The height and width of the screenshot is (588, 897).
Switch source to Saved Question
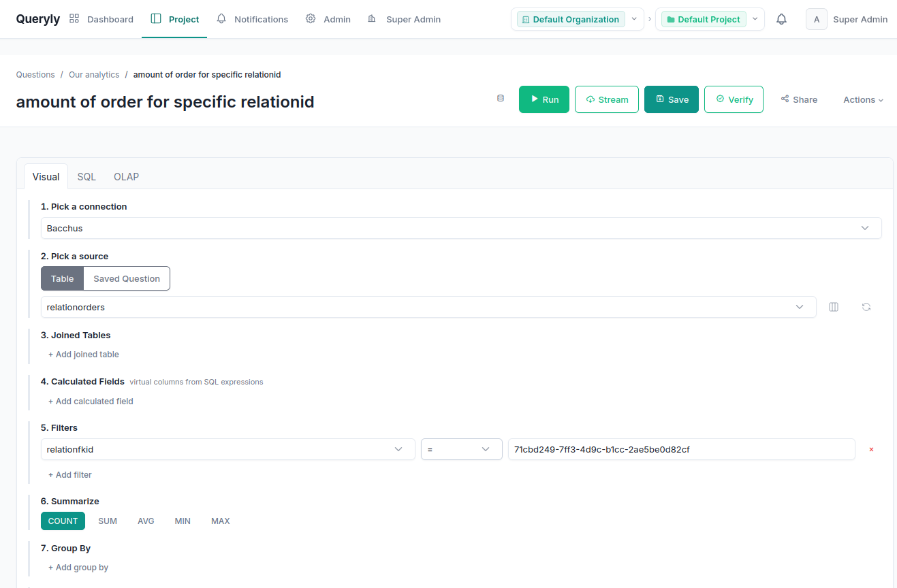(x=127, y=278)
